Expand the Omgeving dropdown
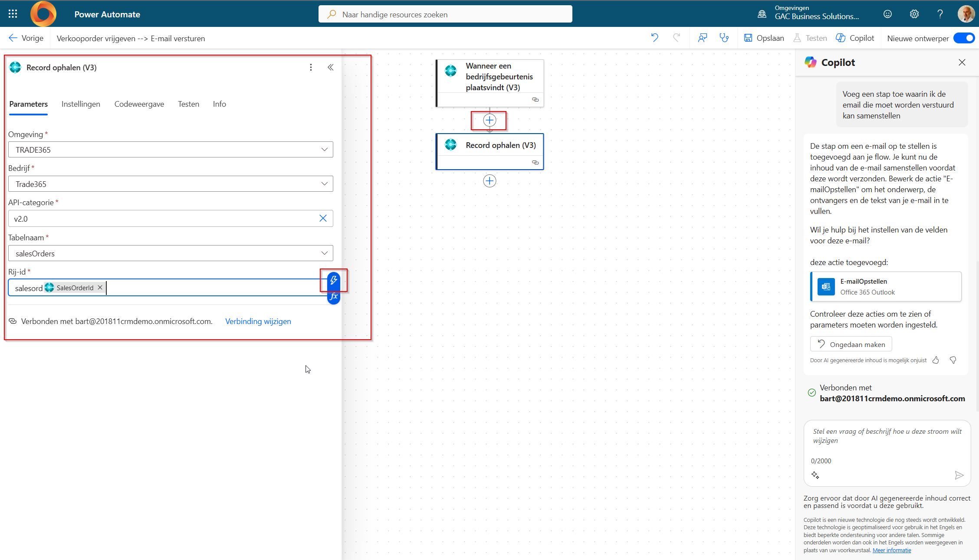979x560 pixels. pyautogui.click(x=324, y=150)
